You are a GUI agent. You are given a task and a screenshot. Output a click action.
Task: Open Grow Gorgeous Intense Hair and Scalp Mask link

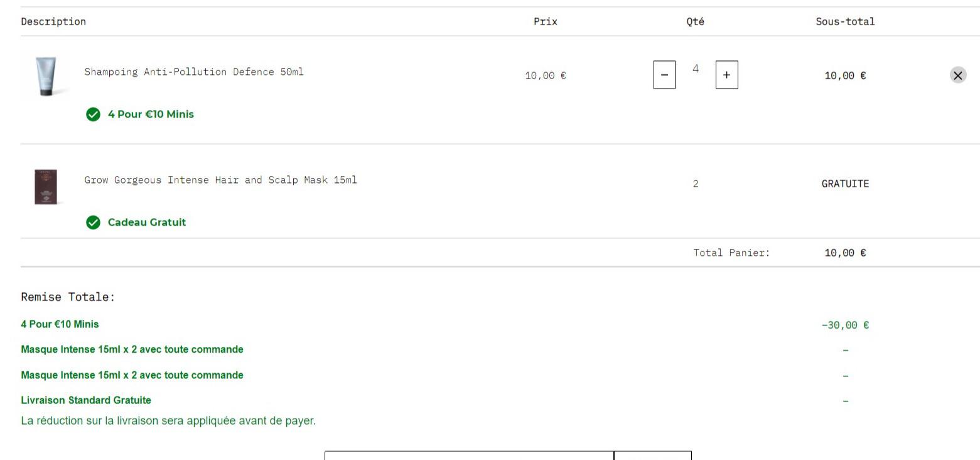220,180
